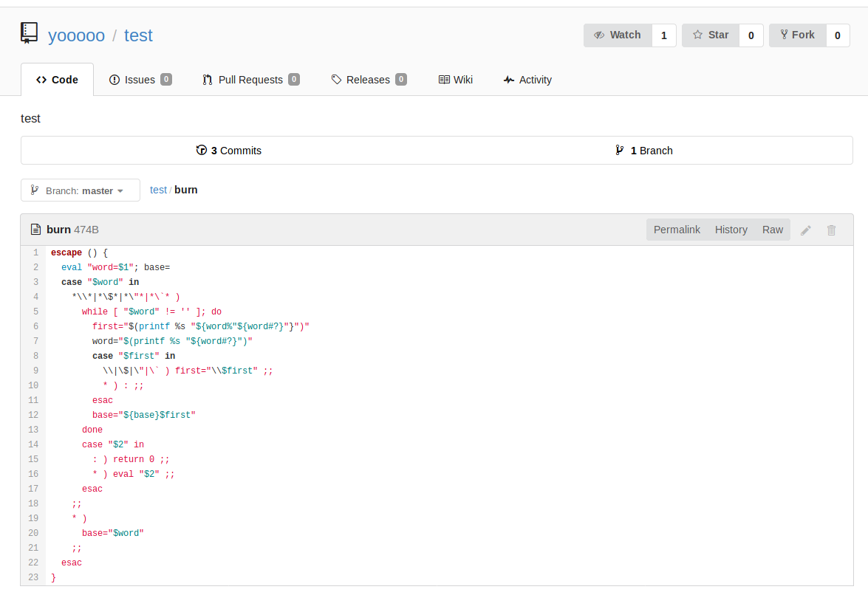Click the branch icon beside 1 Branch
This screenshot has height=595, width=868.
(620, 151)
